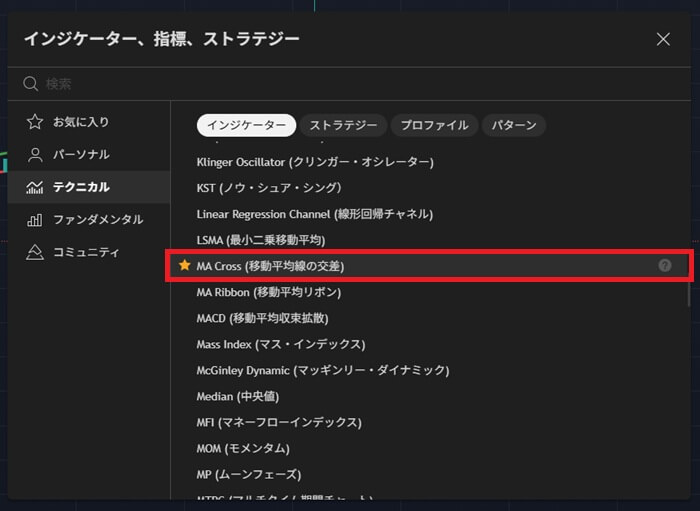Add MA Ribbon (移動平均リボン) indicator
Viewport: 700px width, 511px height.
point(429,292)
